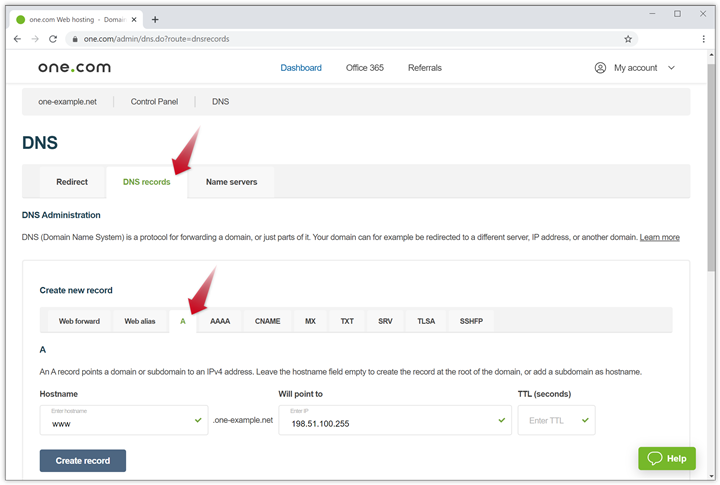
Task: Click the TTL seconds input field
Action: click(x=548, y=421)
